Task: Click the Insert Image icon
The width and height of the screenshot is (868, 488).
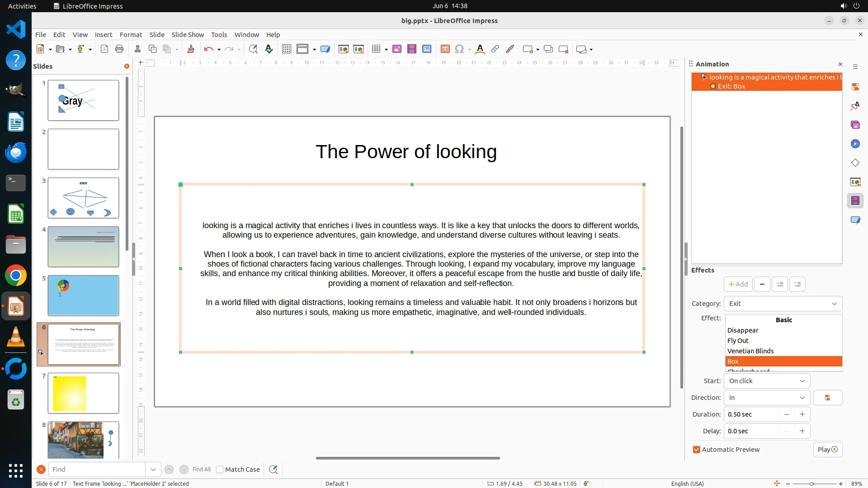Action: (x=397, y=49)
